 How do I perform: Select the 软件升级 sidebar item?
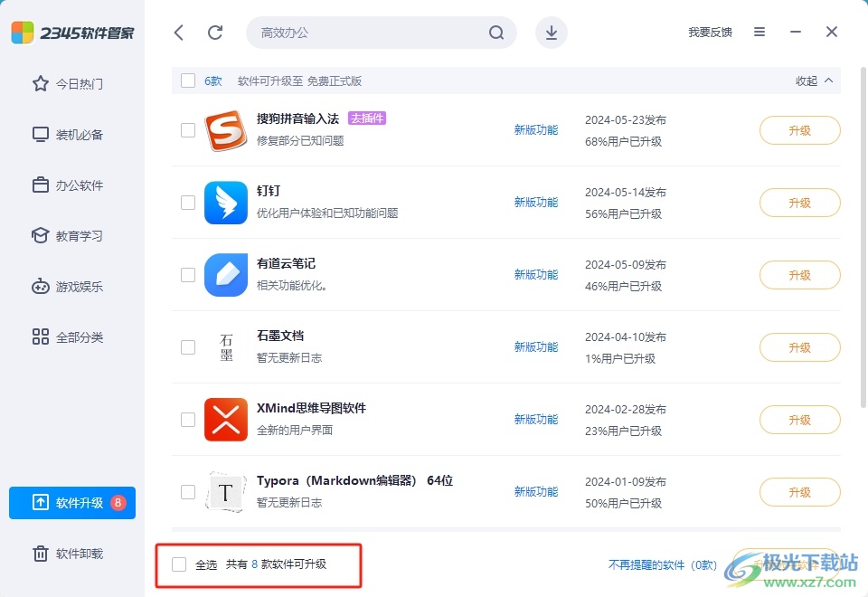click(x=72, y=503)
